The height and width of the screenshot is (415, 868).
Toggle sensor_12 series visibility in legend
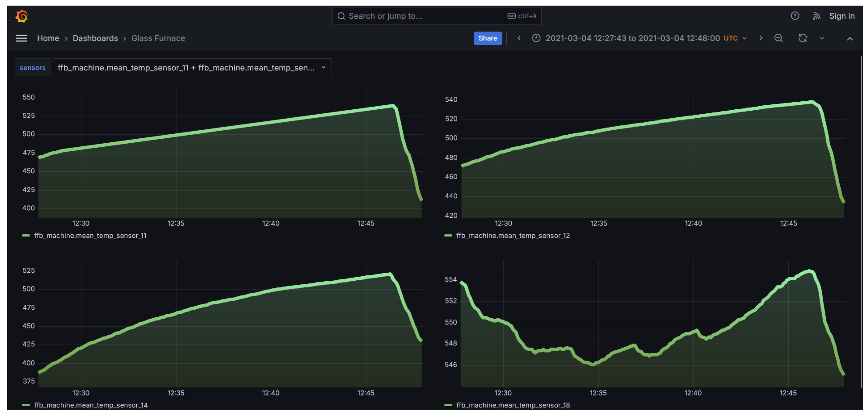click(513, 235)
